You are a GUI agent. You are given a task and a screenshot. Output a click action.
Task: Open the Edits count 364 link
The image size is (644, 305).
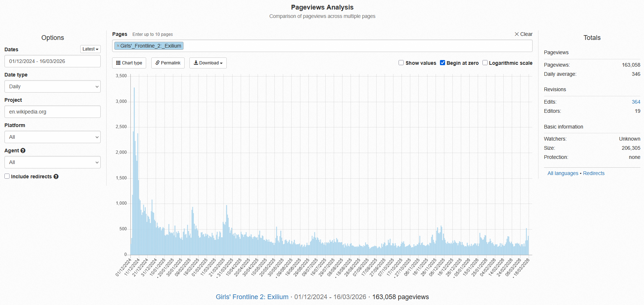(x=636, y=102)
